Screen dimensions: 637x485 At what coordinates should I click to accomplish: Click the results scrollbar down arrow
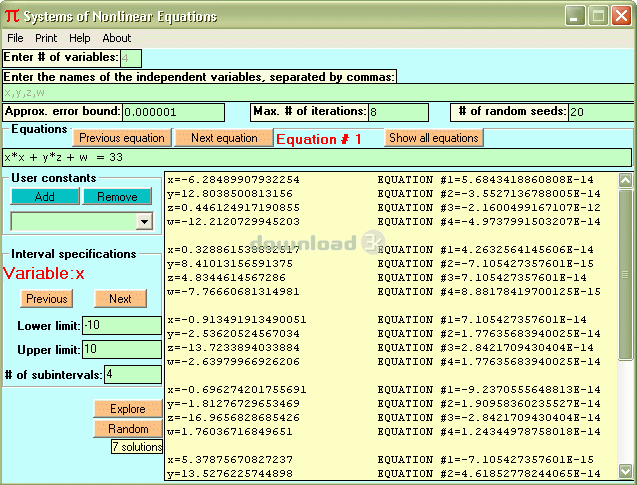(x=625, y=471)
